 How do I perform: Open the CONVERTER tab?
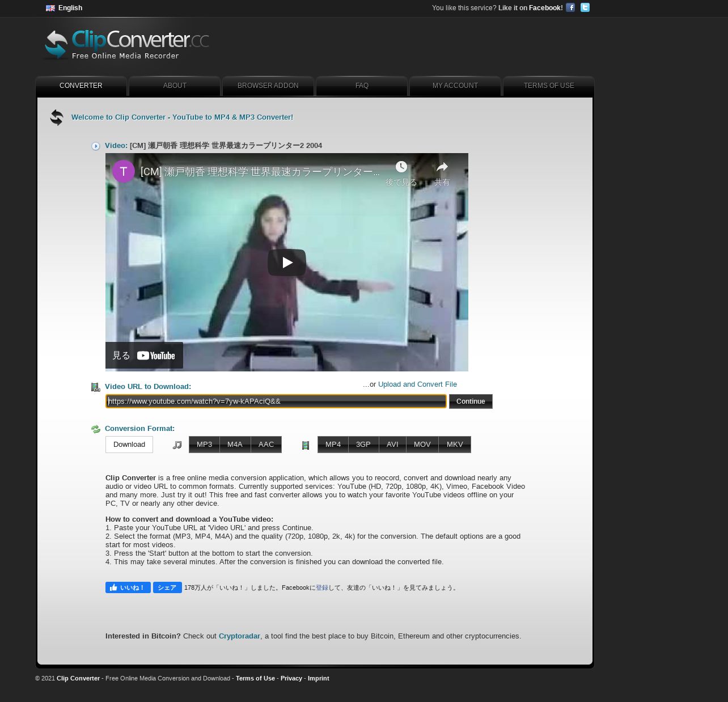[81, 86]
